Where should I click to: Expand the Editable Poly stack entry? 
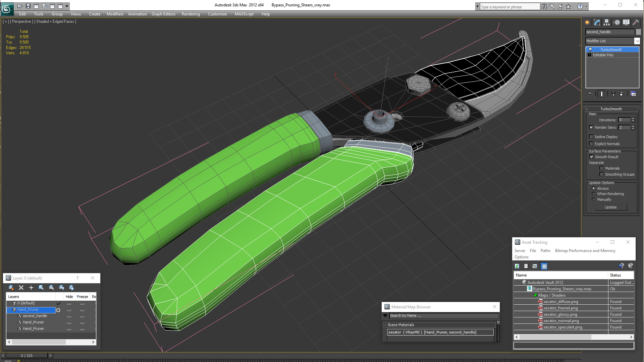point(589,55)
